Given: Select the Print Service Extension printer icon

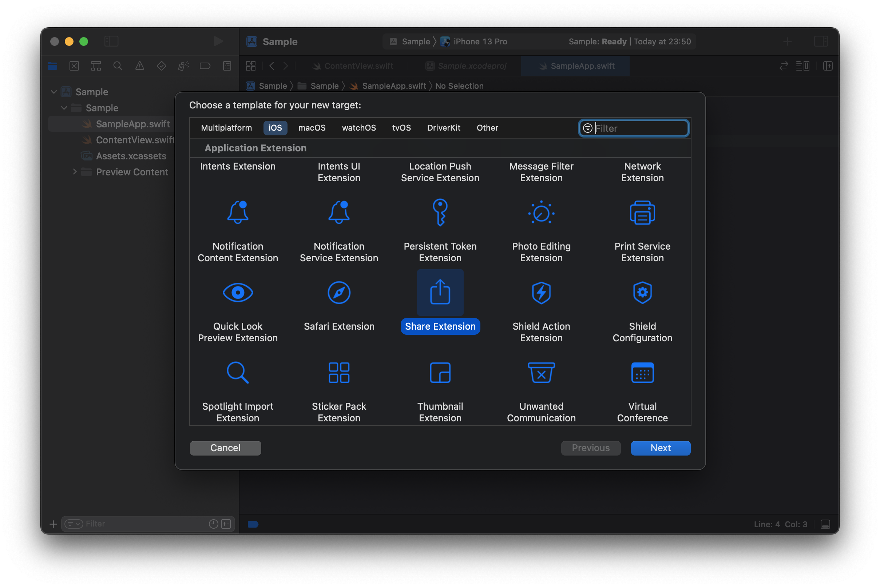Looking at the screenshot, I should [642, 212].
